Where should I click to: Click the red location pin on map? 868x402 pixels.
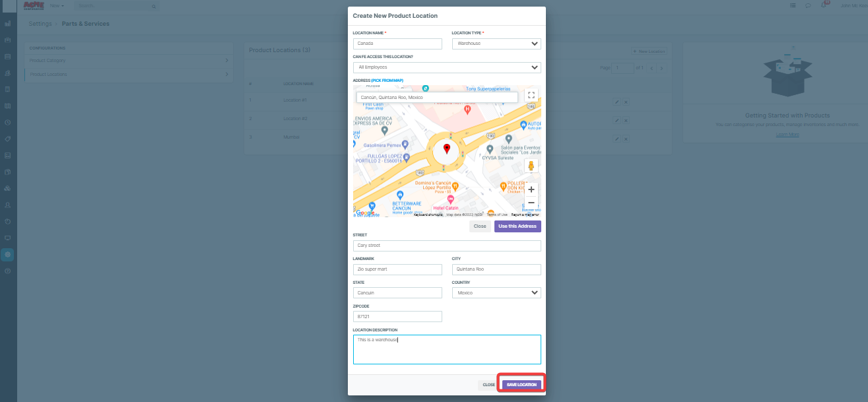tap(447, 149)
